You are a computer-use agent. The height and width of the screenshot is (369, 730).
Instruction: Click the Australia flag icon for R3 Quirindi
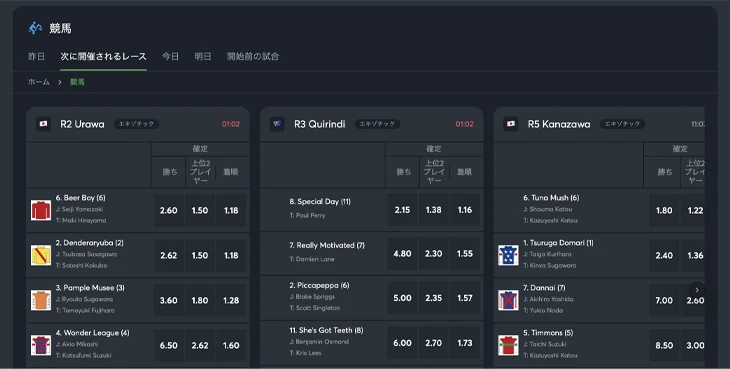tap(277, 124)
